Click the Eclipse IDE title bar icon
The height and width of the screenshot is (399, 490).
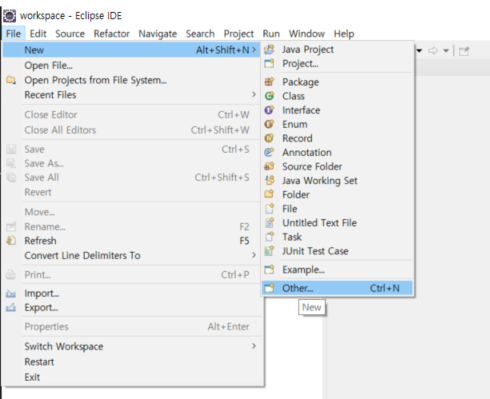tap(9, 16)
